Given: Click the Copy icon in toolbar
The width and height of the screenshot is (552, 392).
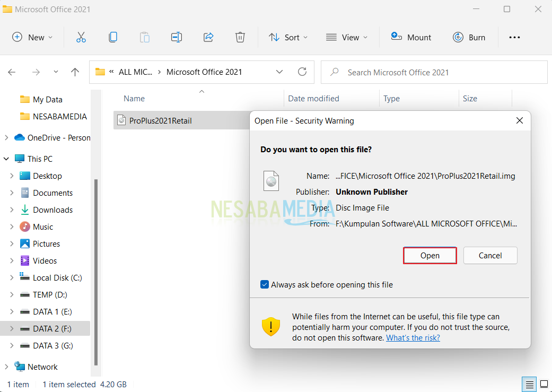Looking at the screenshot, I should tap(113, 37).
